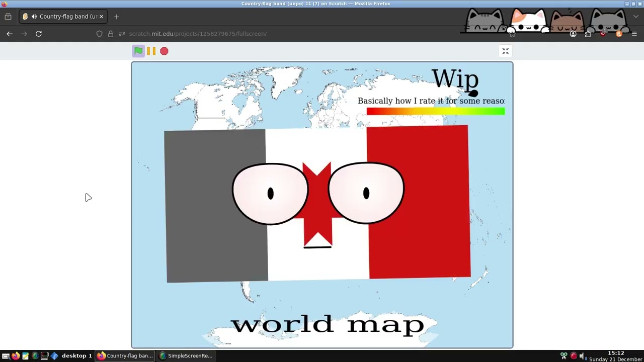
Task: Open the terminal monitor taskbar launcher
Action: tap(44, 356)
